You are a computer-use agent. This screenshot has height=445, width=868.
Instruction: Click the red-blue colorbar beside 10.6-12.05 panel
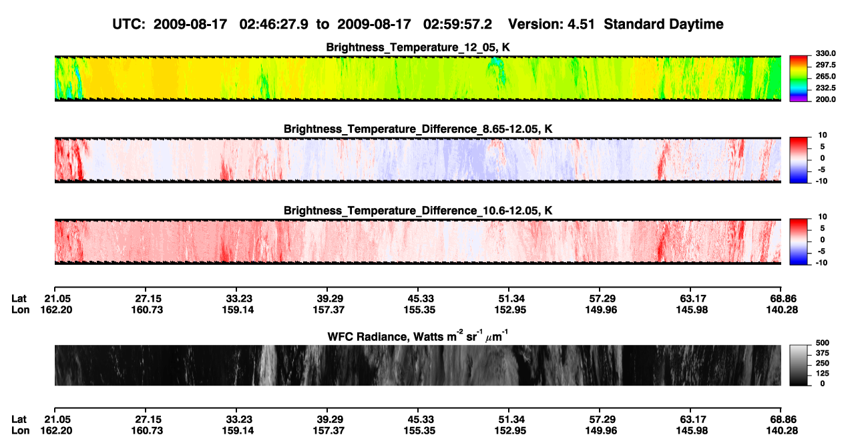point(799,242)
